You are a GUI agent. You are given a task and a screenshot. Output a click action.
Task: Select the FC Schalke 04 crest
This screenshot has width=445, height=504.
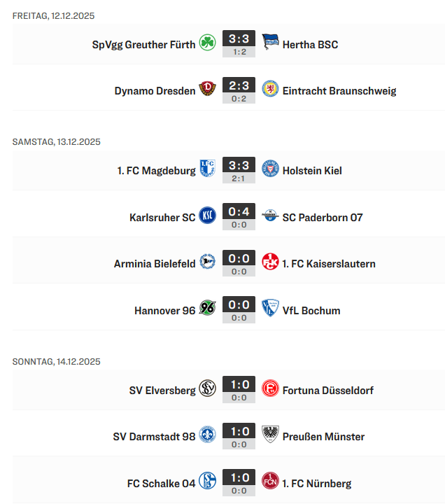(x=207, y=483)
